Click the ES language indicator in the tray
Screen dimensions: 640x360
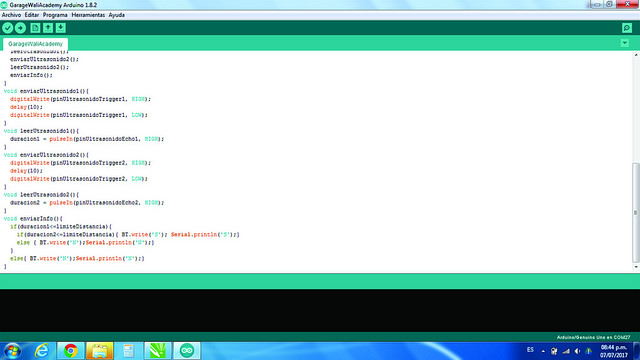coord(530,350)
